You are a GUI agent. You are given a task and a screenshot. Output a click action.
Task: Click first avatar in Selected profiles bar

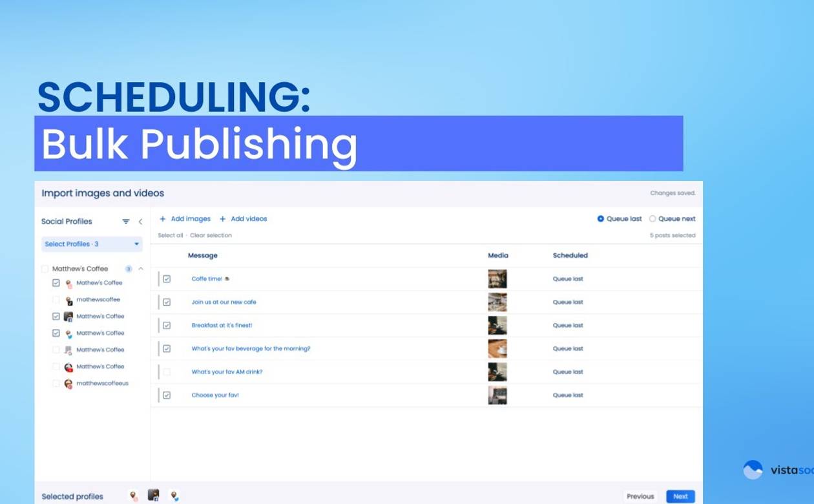pyautogui.click(x=134, y=496)
